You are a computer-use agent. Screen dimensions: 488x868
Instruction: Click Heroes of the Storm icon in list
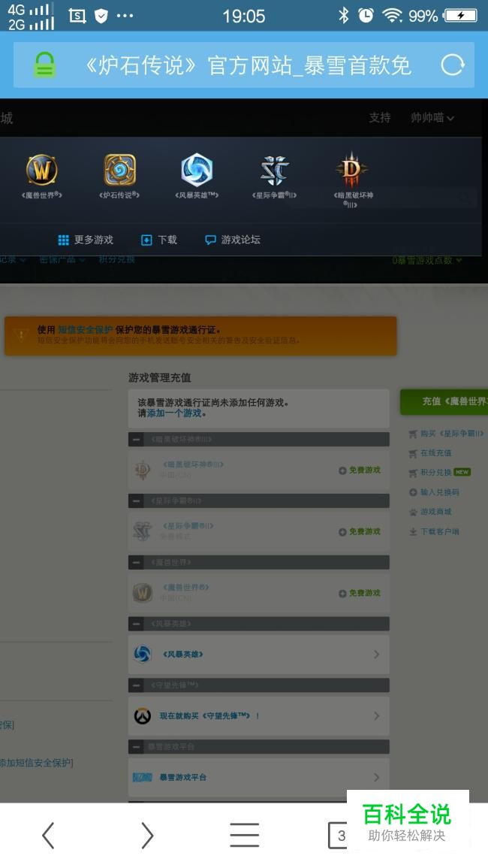pyautogui.click(x=143, y=655)
